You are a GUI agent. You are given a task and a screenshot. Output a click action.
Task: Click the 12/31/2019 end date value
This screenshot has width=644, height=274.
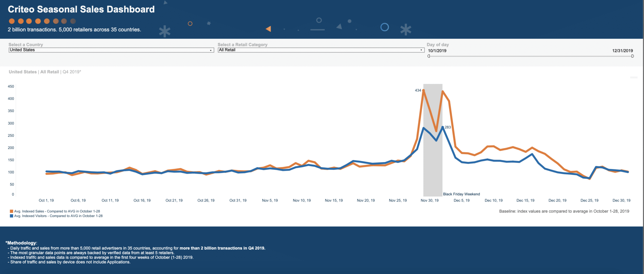(x=622, y=51)
